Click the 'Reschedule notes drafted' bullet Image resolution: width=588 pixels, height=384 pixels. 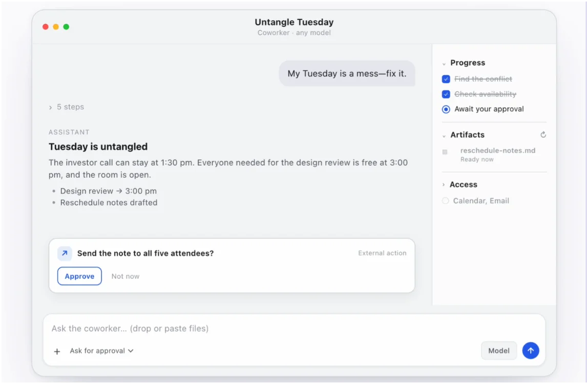click(x=109, y=203)
